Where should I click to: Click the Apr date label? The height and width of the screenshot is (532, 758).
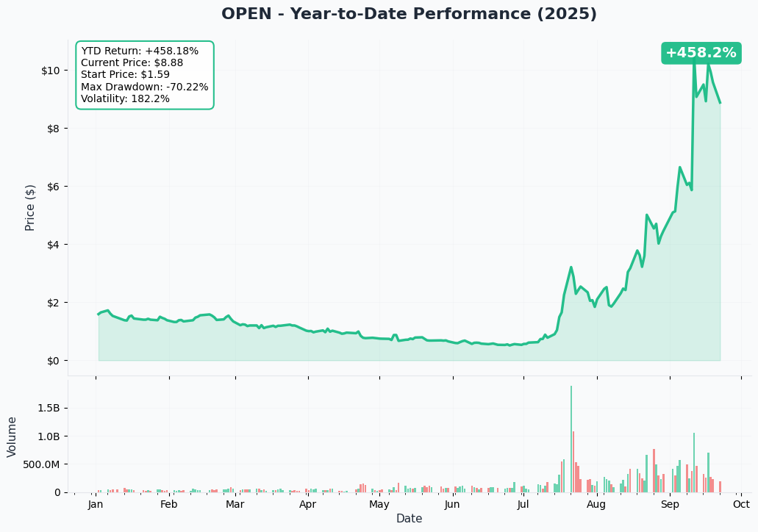coord(308,505)
